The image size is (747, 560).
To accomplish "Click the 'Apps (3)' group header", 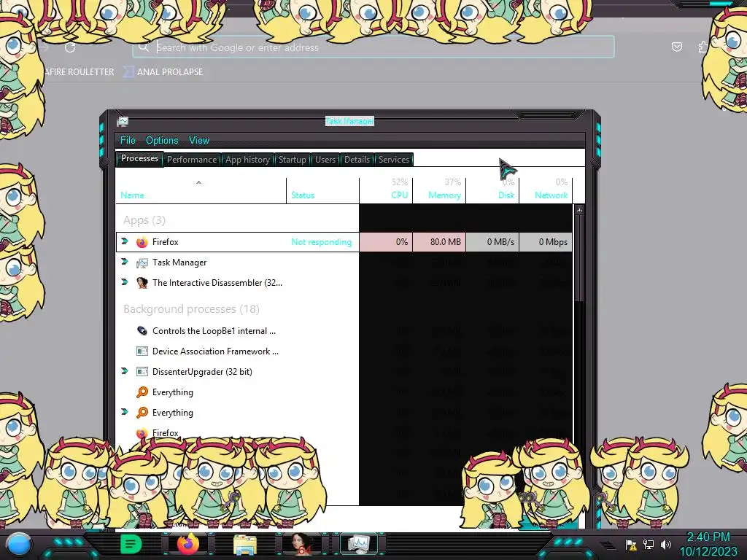I will (x=144, y=220).
